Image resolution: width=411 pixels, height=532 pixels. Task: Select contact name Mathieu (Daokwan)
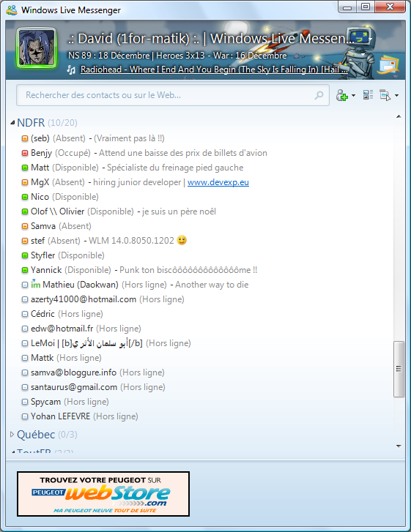(x=81, y=285)
